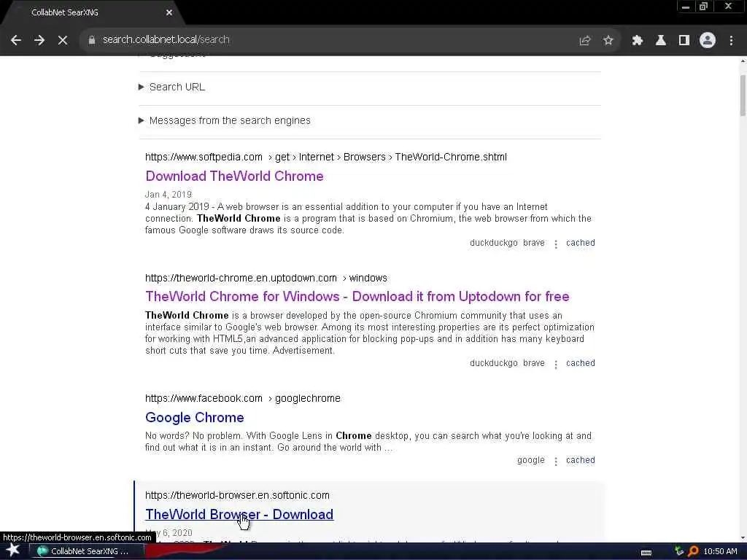Open the Chrome three-dot menu
747x560 pixels.
coord(731,41)
